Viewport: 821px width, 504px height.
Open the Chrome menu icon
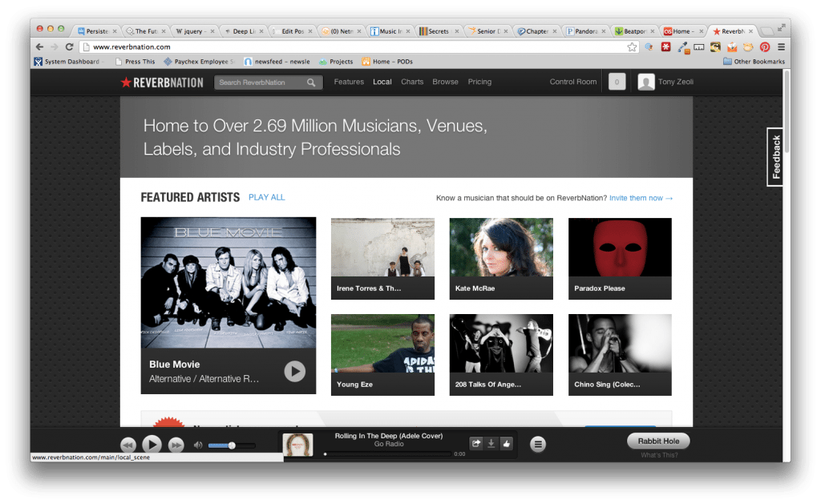781,47
